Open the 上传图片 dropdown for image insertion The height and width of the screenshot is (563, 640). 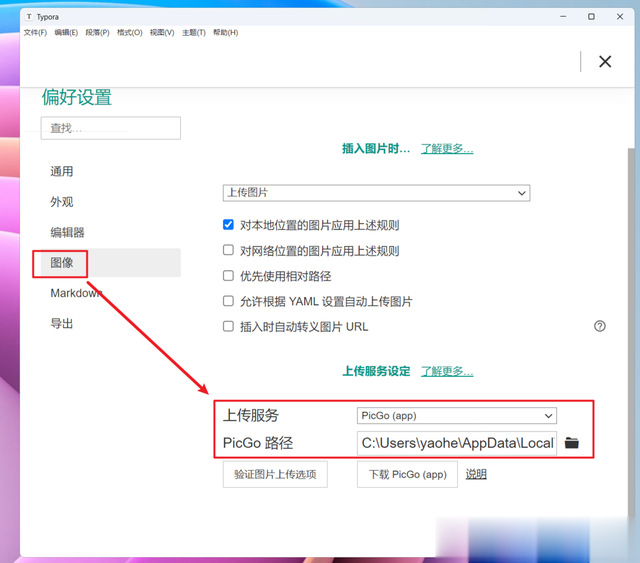[376, 193]
